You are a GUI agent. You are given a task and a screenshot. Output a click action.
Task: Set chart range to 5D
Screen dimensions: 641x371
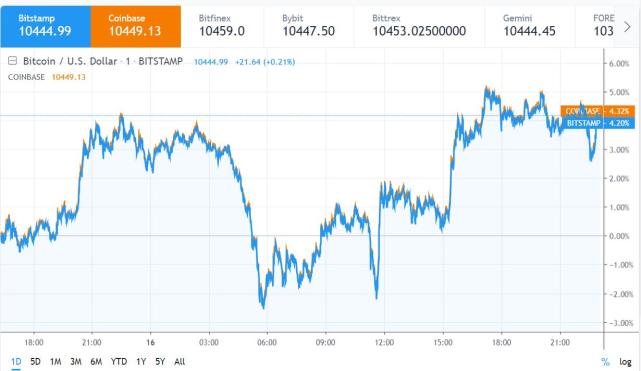(x=36, y=362)
